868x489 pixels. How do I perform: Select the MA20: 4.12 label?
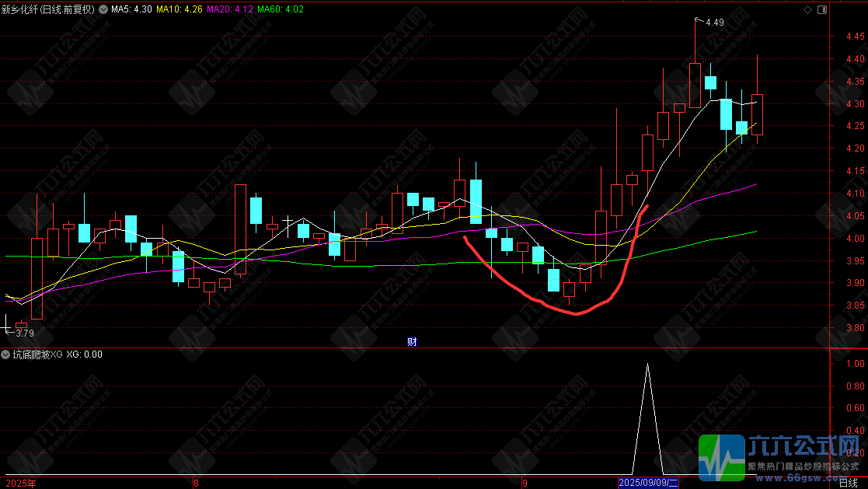pyautogui.click(x=230, y=9)
